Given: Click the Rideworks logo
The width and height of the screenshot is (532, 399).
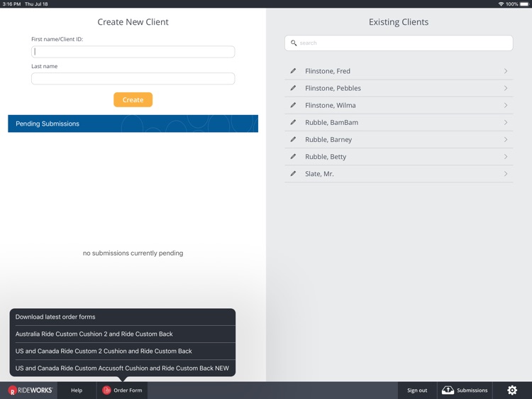Looking at the screenshot, I should 31,390.
